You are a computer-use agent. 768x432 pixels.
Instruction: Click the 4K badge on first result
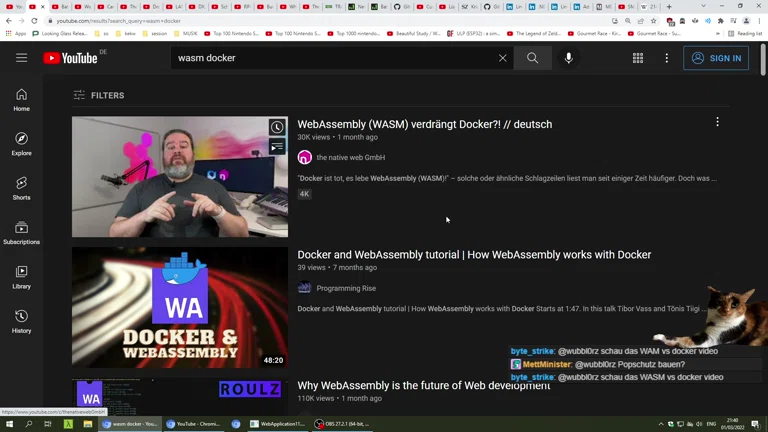(x=304, y=194)
